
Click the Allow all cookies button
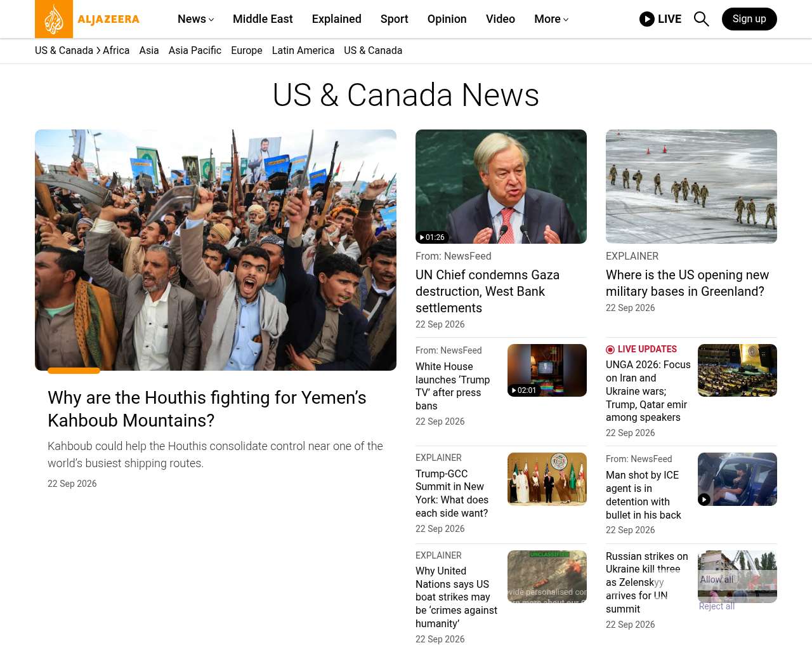tap(717, 580)
